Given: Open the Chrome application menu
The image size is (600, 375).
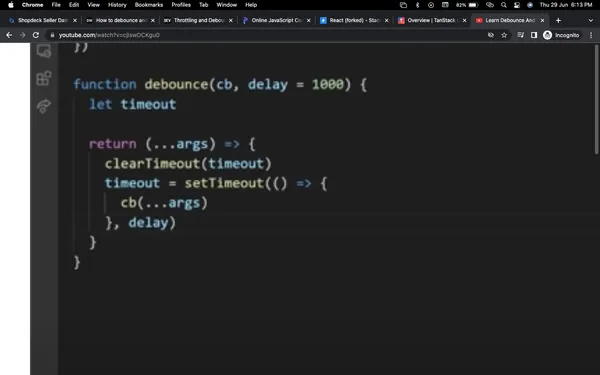Looking at the screenshot, I should (33, 5).
